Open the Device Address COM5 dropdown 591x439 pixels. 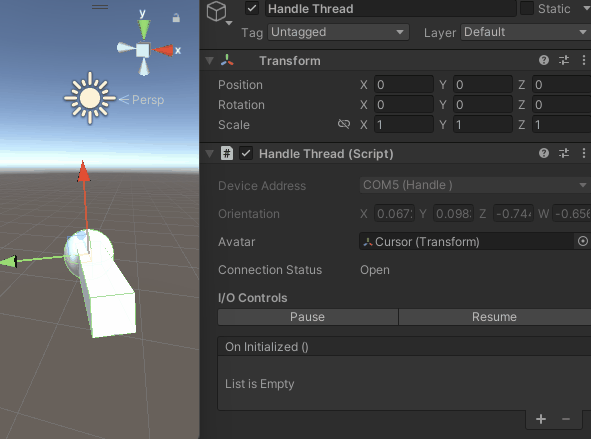[x=475, y=185]
